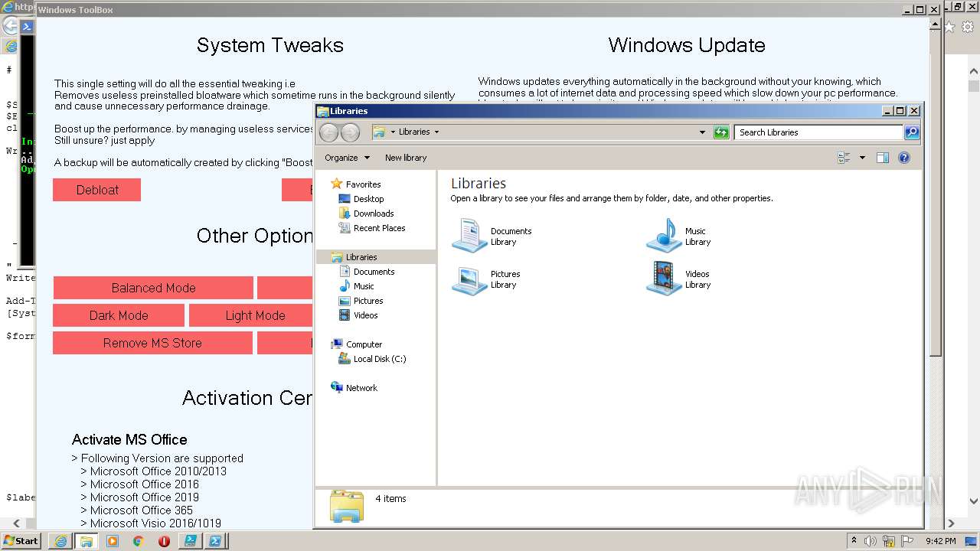
Task: Click Activate MS Office heading
Action: 129,439
